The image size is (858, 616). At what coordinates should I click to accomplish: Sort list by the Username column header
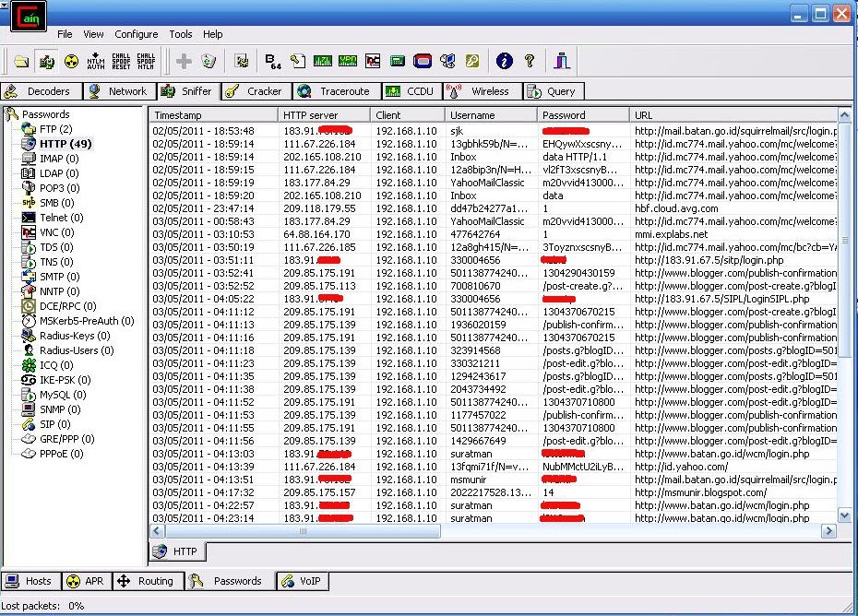click(x=491, y=115)
